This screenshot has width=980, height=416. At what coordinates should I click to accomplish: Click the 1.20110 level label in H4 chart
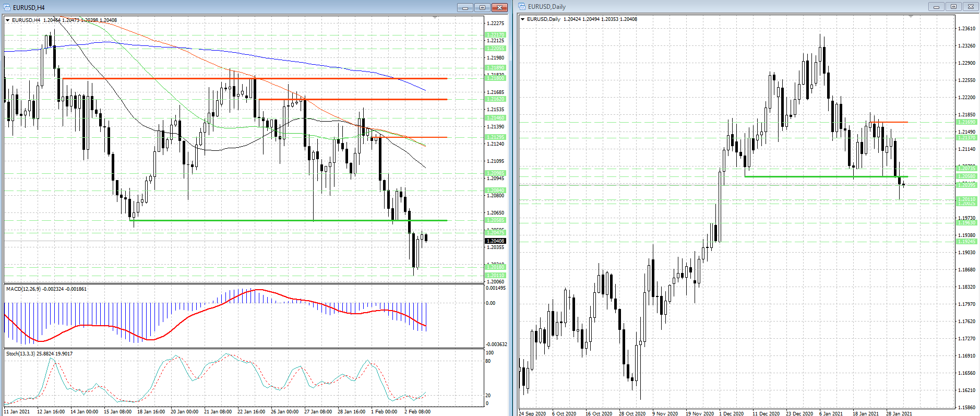(495, 276)
